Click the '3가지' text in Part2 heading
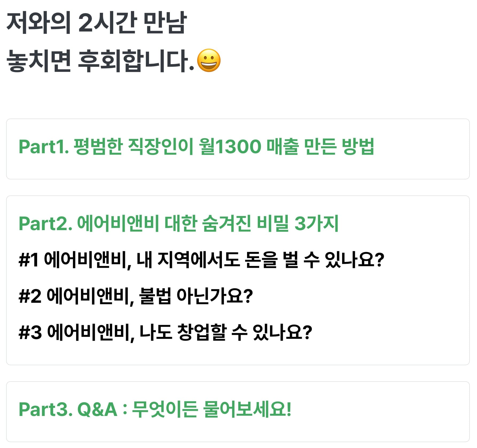 [316, 223]
